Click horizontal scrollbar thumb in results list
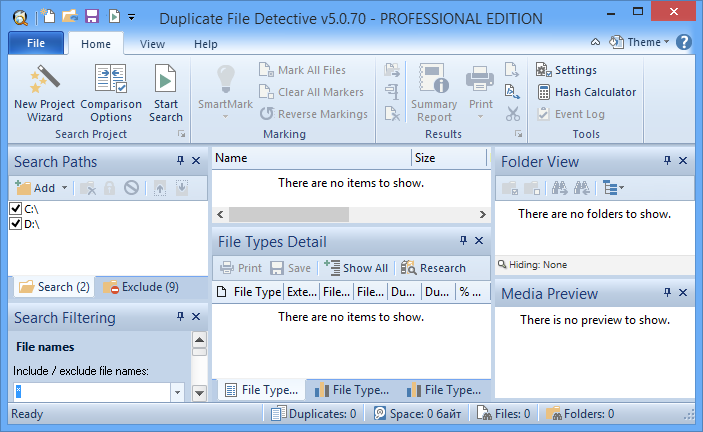 pos(289,214)
